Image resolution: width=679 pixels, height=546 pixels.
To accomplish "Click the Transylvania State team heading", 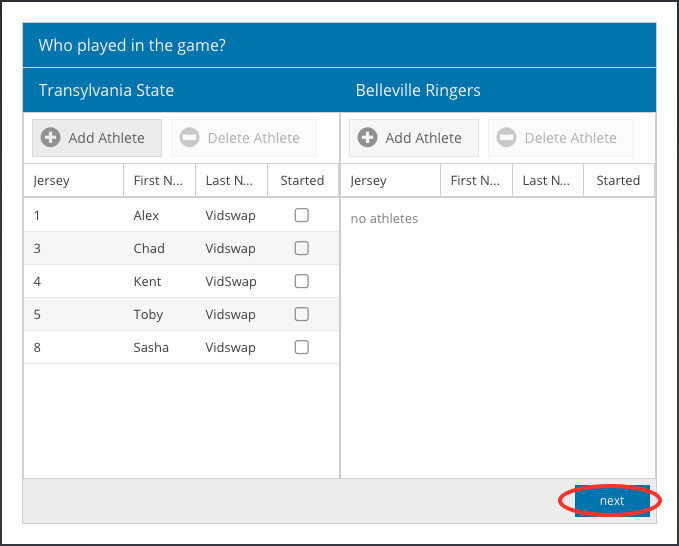I will (107, 90).
